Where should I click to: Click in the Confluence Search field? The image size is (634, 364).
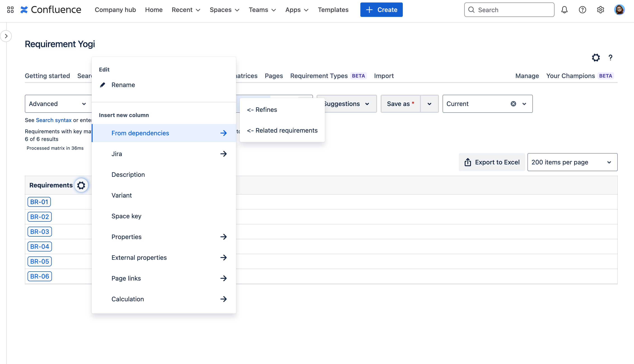pyautogui.click(x=513, y=10)
